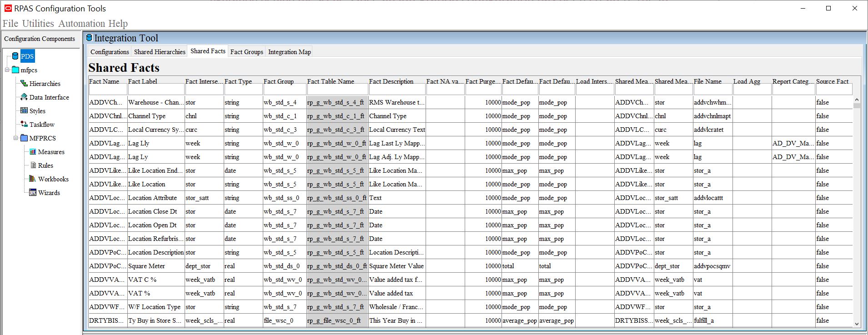
Task: Click the Rules document icon
Action: (33, 165)
